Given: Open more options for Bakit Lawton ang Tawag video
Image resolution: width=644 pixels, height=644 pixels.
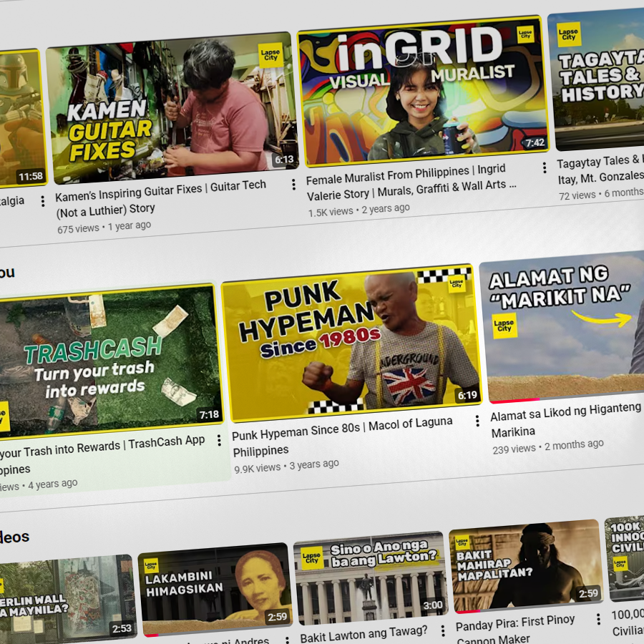Looking at the screenshot, I should (442, 631).
